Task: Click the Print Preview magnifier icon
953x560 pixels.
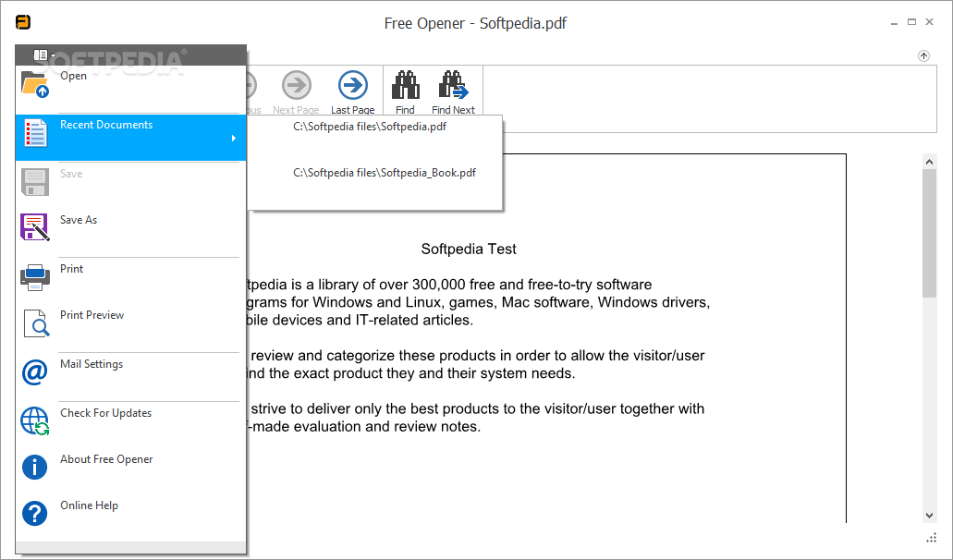Action: click(x=36, y=323)
